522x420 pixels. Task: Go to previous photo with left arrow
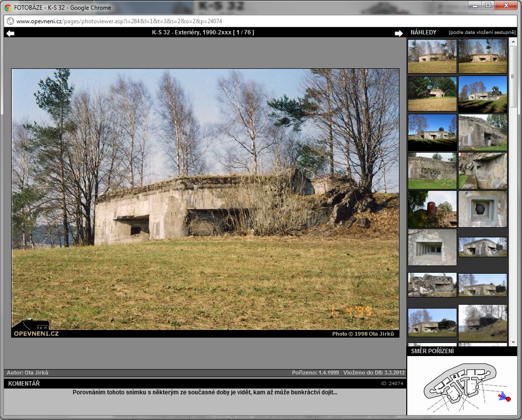[11, 33]
